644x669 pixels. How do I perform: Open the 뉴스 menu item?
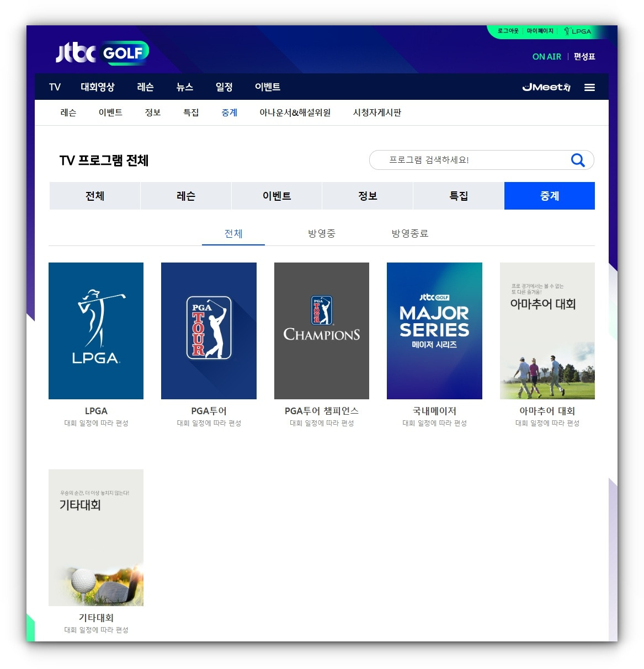point(184,87)
